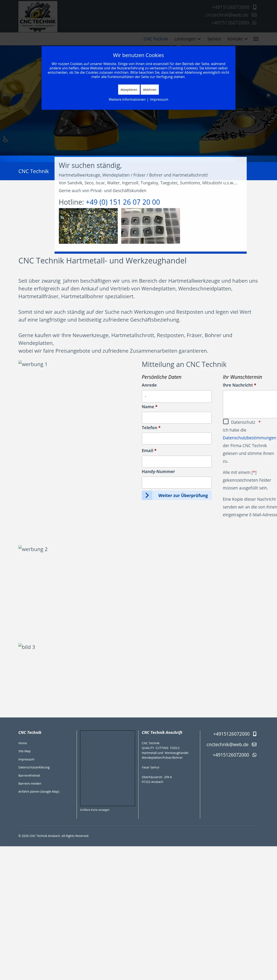Click the CNC Technik logo in header

(38, 16)
